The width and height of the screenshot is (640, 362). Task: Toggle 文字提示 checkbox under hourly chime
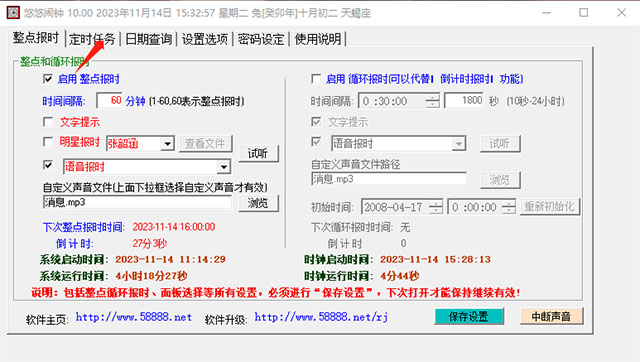coord(48,122)
